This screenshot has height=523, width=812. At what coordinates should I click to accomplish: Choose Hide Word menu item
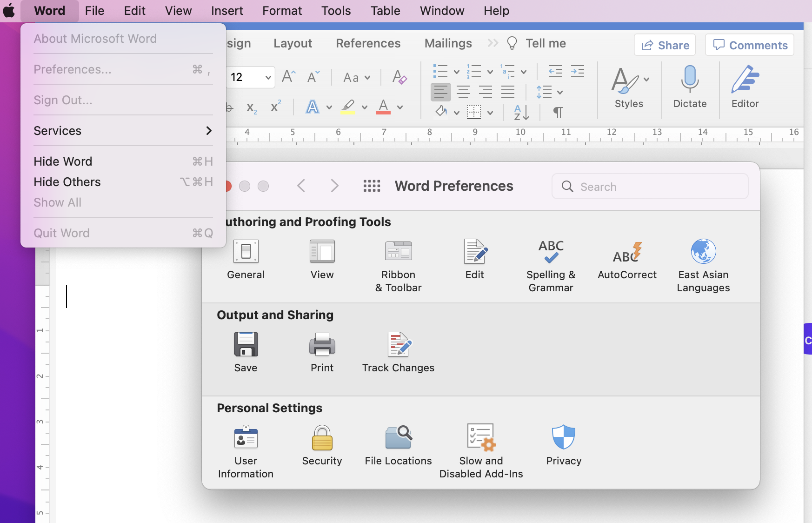(x=123, y=161)
